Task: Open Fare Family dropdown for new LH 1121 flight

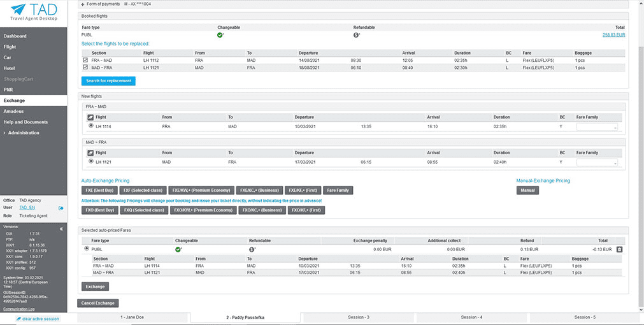Action: (x=597, y=162)
